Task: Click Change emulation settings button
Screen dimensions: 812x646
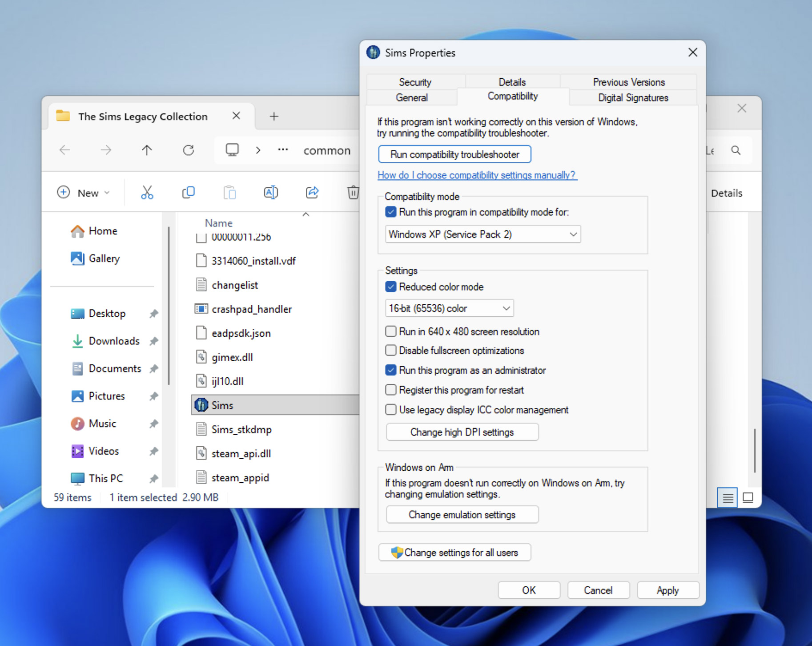Action: (x=462, y=515)
